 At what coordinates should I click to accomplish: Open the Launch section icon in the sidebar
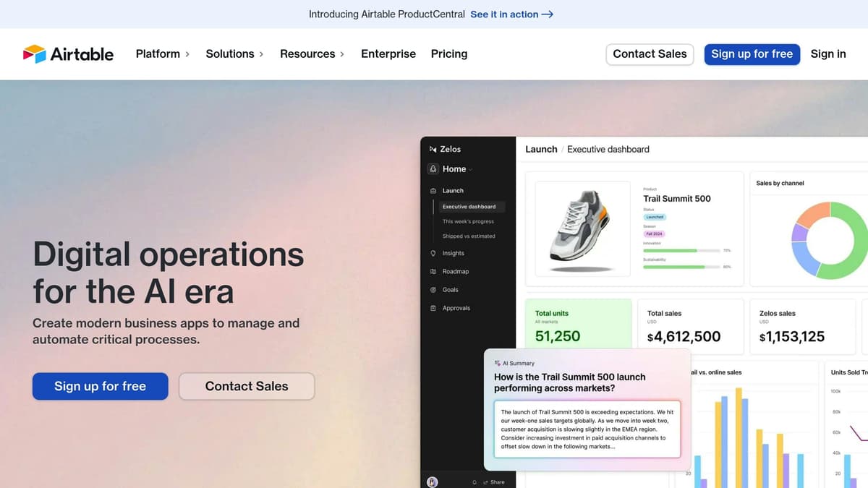click(x=433, y=190)
